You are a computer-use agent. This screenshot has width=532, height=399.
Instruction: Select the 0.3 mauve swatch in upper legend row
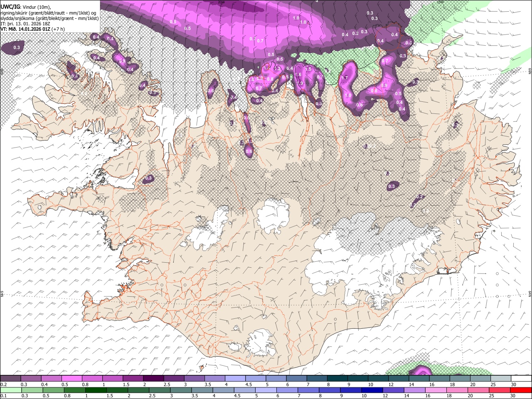tap(31, 379)
